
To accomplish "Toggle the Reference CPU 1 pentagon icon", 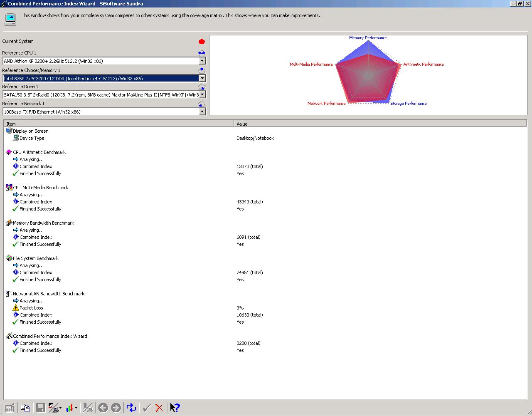I will click(202, 53).
